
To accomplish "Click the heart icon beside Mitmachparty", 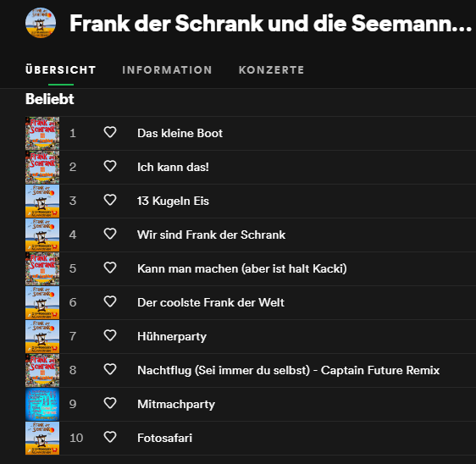I will (110, 404).
